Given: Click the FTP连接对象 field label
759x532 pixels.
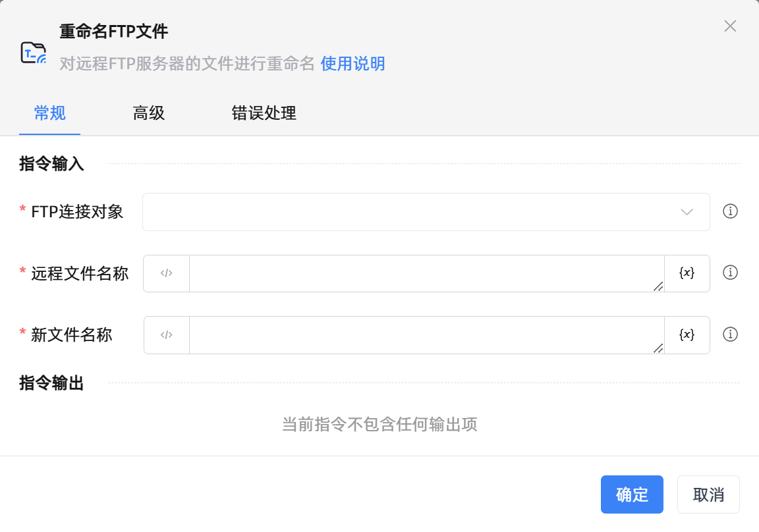Looking at the screenshot, I should [77, 212].
